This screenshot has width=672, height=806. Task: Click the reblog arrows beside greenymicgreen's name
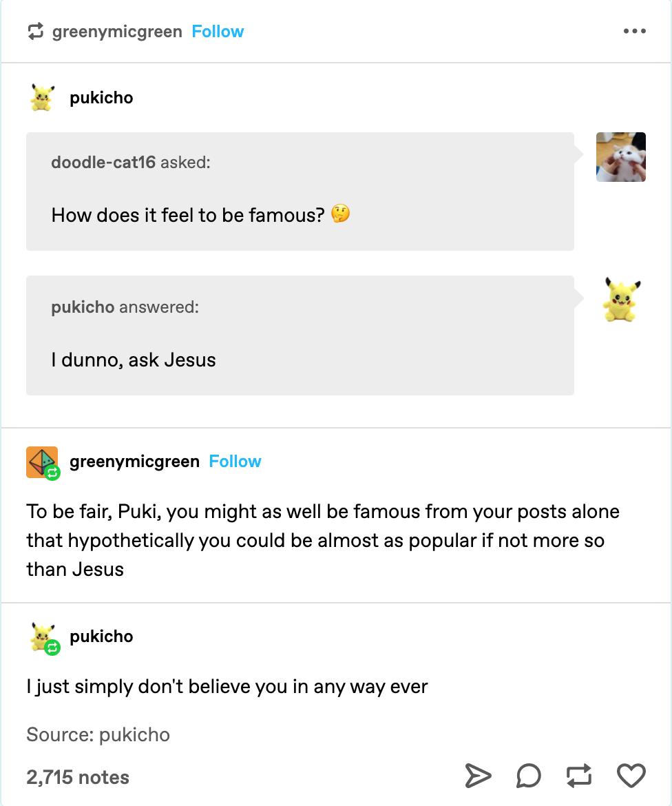(36, 31)
